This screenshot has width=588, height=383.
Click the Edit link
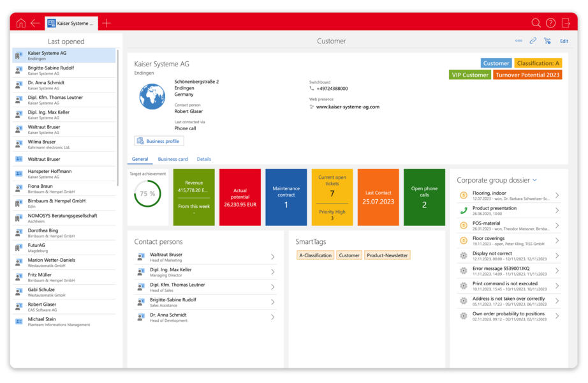click(564, 41)
